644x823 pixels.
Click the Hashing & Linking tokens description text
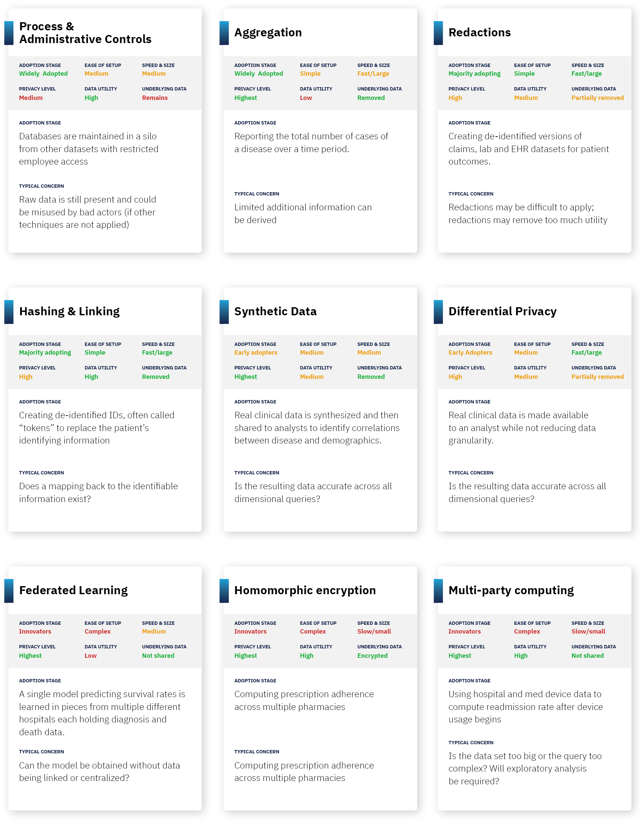97,428
